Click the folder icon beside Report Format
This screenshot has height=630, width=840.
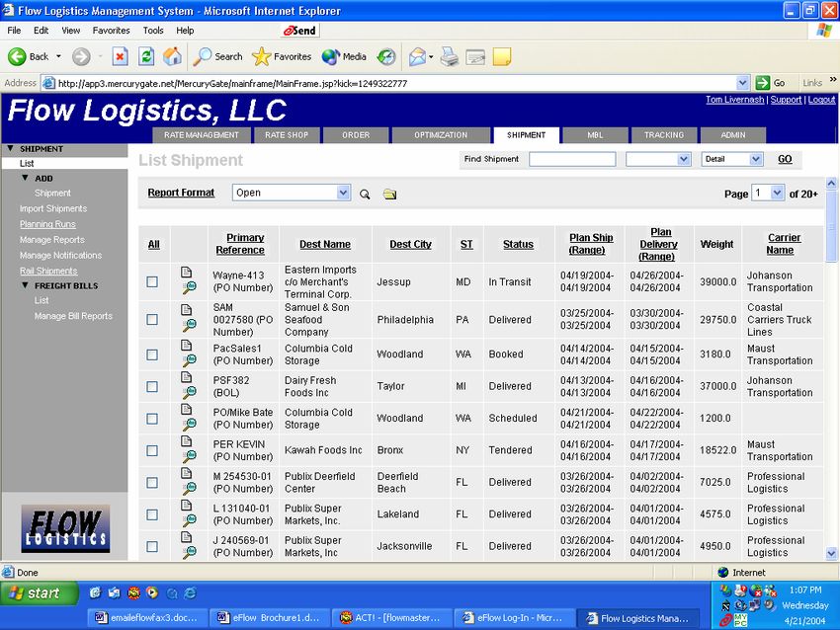pyautogui.click(x=390, y=194)
